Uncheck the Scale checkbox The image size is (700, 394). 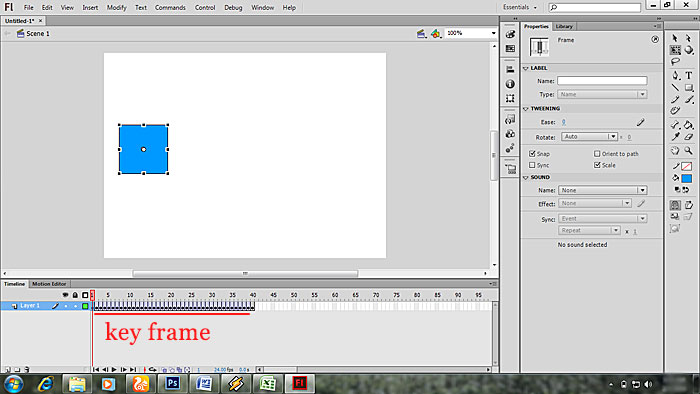[x=597, y=165]
